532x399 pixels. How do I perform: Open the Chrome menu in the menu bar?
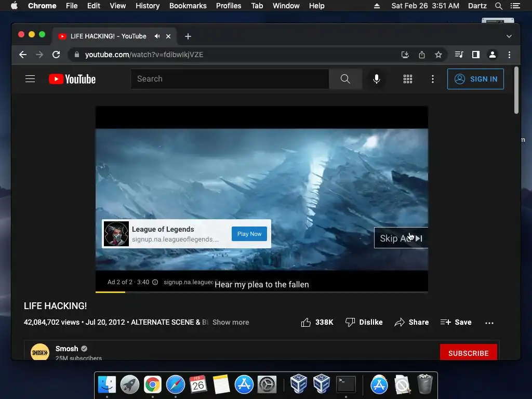42,6
